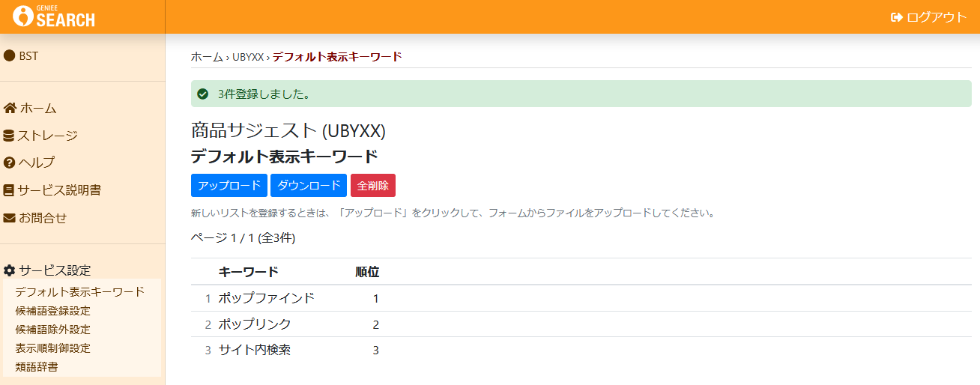Click the Geniee Search logo

(x=54, y=16)
